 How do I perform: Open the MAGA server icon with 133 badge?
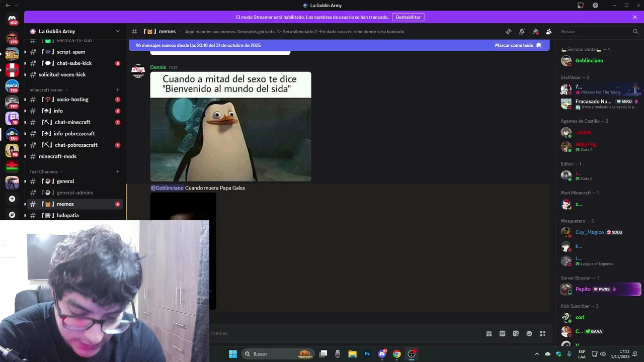12,86
